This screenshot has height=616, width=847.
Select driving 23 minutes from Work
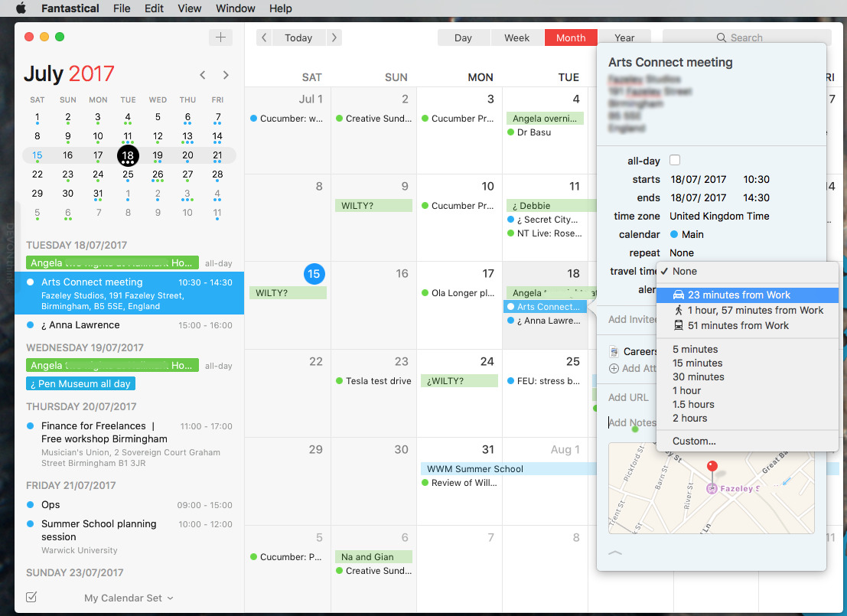(748, 295)
